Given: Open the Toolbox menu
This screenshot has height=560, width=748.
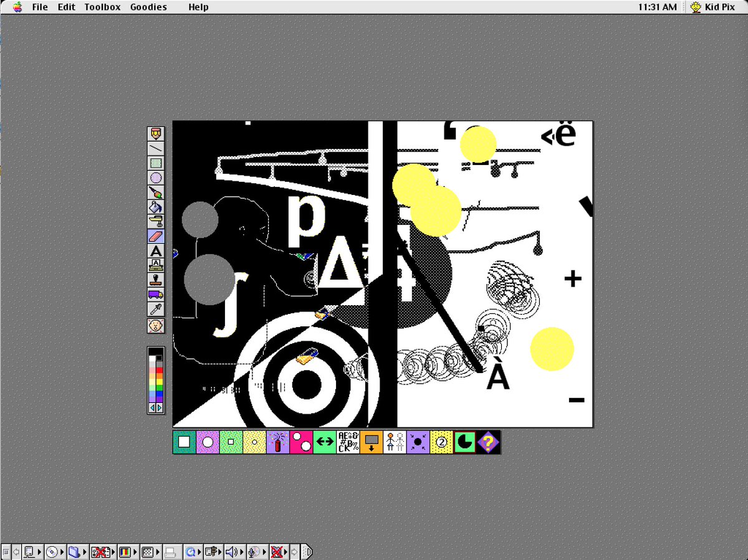Looking at the screenshot, I should 103,7.
